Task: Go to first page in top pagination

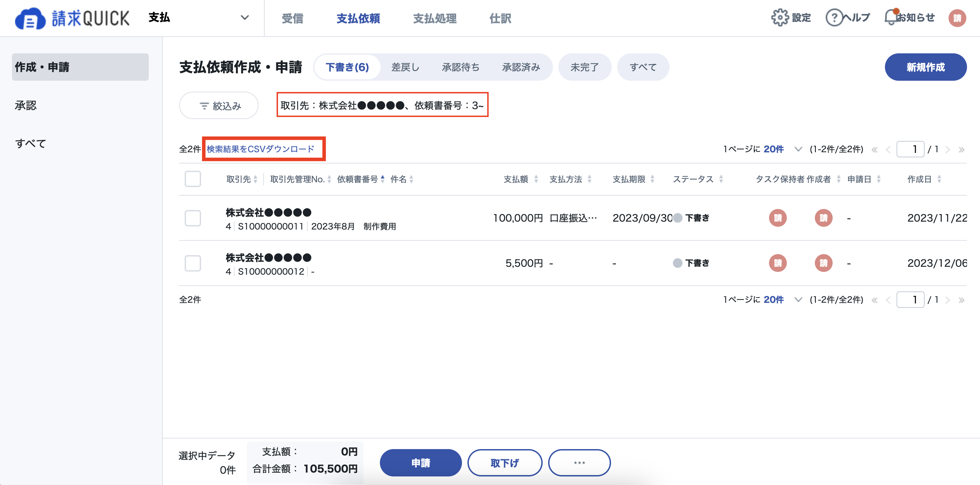Action: tap(874, 149)
